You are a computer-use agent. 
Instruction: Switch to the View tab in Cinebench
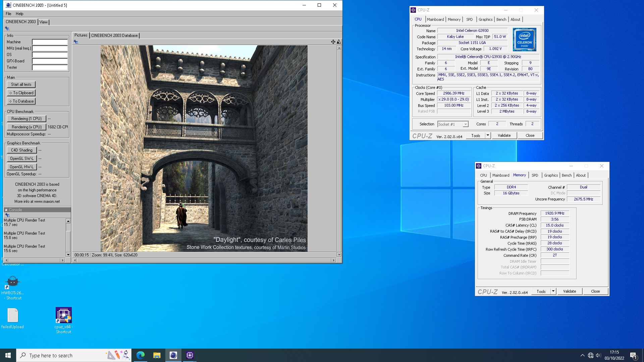pyautogui.click(x=44, y=22)
